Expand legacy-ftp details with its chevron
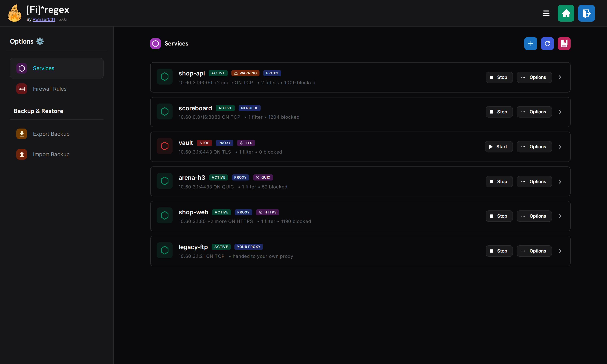Screen dimensions: 607x364 tap(560, 251)
